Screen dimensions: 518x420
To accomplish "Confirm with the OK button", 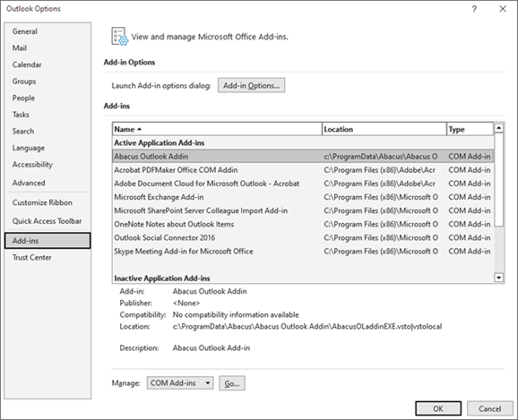I will tap(438, 408).
